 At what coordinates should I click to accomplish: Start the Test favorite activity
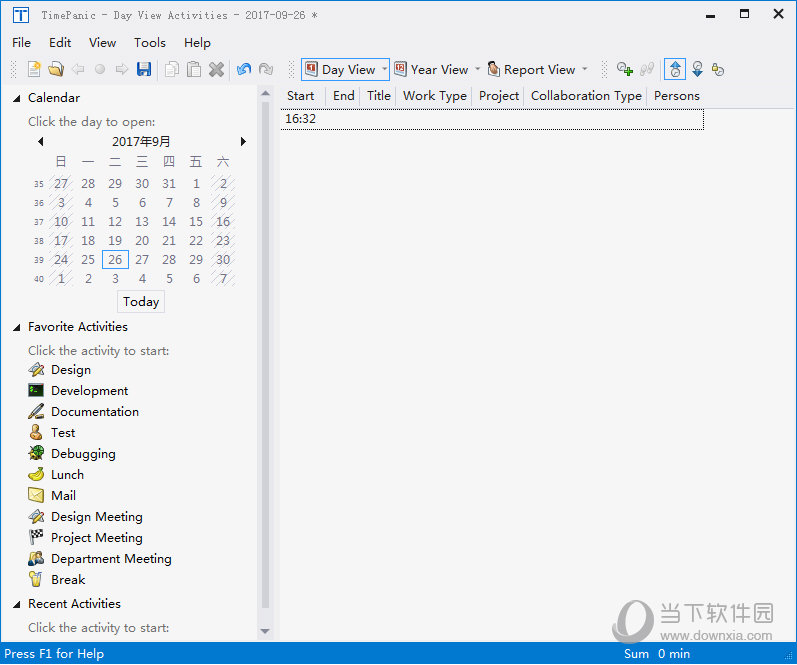coord(51,433)
